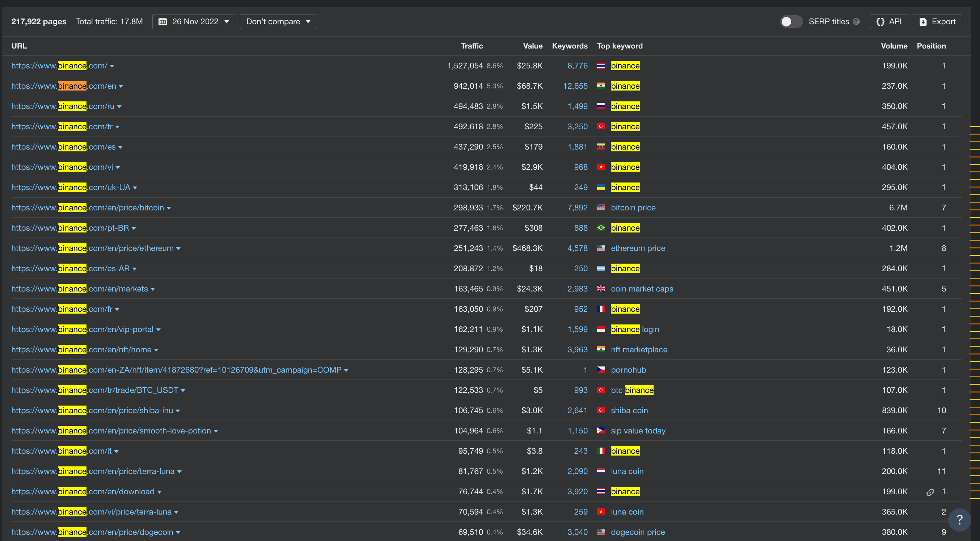
Task: Click the US flag beside 'bitcoin price'
Action: [601, 208]
